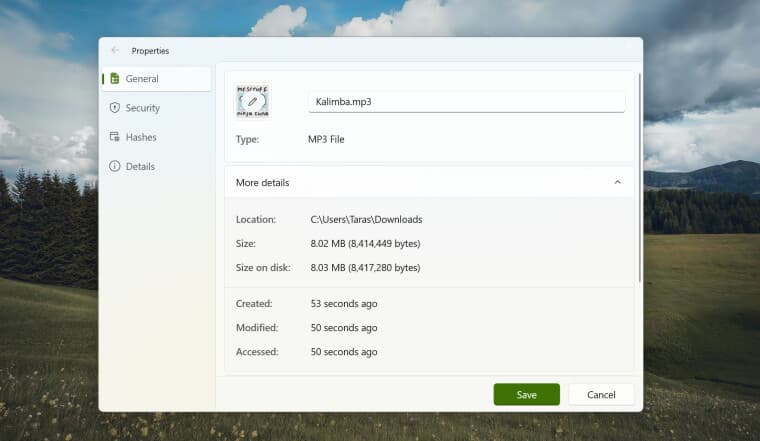760x441 pixels.
Task: Collapse More details using the chevron arrow
Action: pyautogui.click(x=617, y=183)
